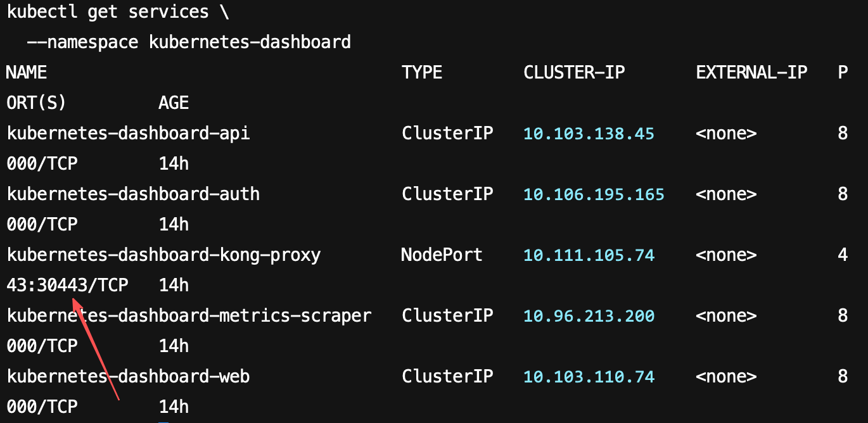Click the TYPE column header
868x423 pixels.
tap(422, 73)
